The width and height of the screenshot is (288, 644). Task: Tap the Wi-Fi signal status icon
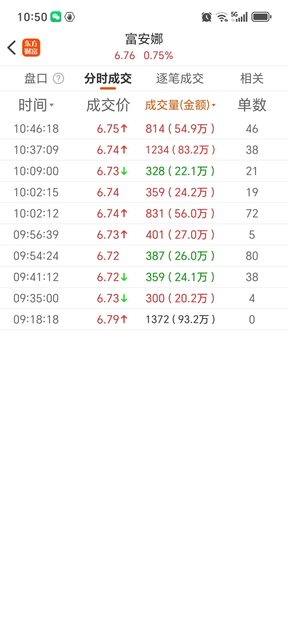tap(222, 17)
